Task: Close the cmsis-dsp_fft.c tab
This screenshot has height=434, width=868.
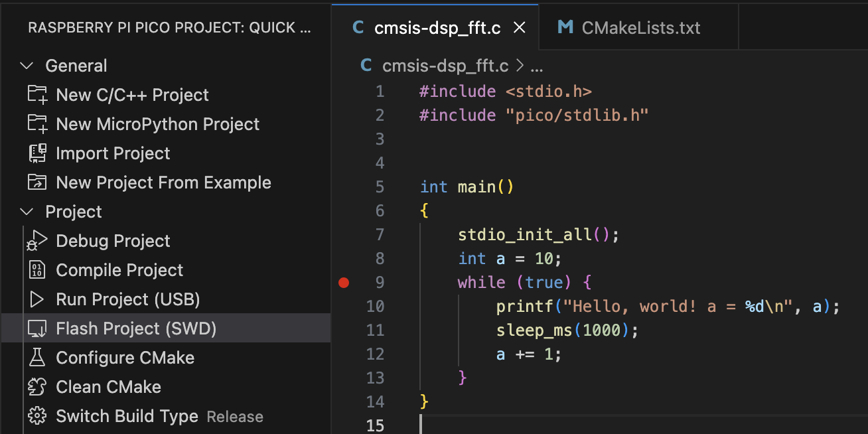Action: tap(520, 27)
